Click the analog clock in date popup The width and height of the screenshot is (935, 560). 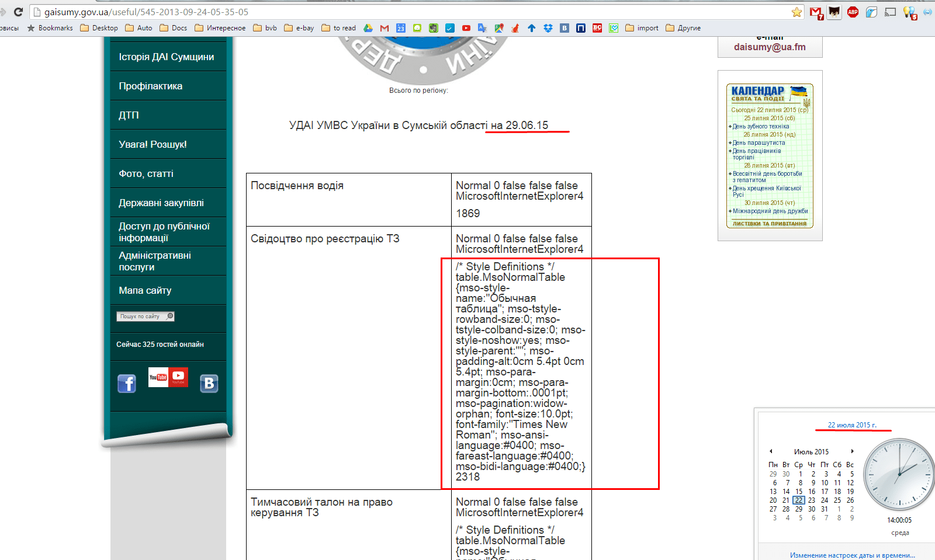pyautogui.click(x=899, y=474)
